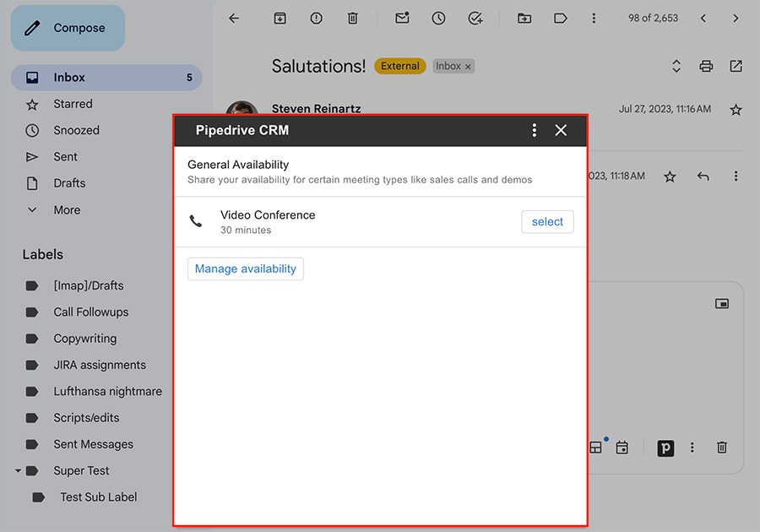Snooze the email with the clock icon
Screen dimensions: 760x532
(x=437, y=18)
